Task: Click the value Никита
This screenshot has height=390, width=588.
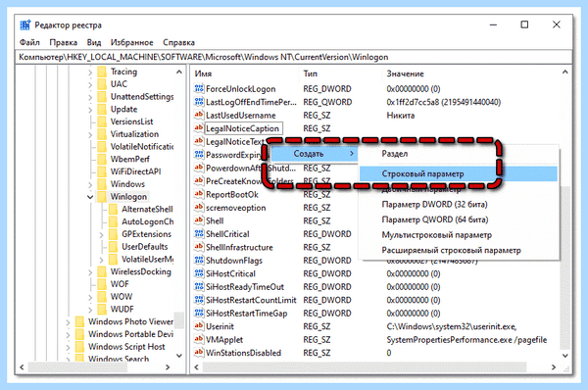Action: click(x=401, y=115)
